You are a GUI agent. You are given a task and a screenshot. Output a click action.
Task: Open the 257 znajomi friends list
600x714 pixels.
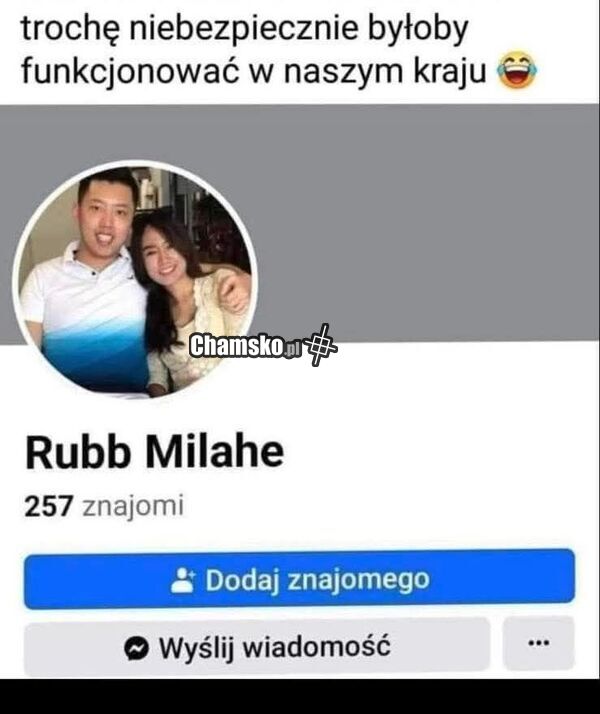(x=104, y=506)
